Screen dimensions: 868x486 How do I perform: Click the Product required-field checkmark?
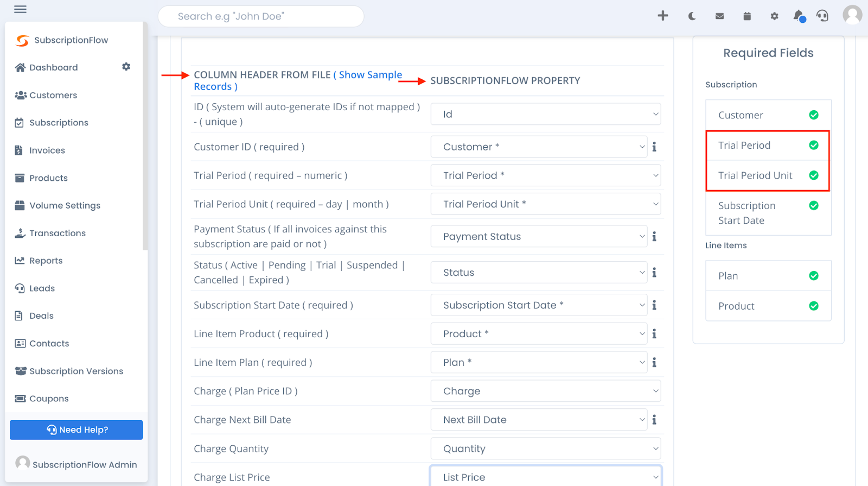(x=813, y=306)
